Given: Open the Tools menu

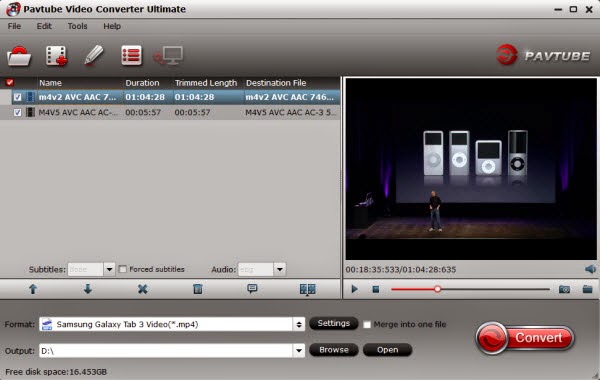Looking at the screenshot, I should [x=77, y=26].
